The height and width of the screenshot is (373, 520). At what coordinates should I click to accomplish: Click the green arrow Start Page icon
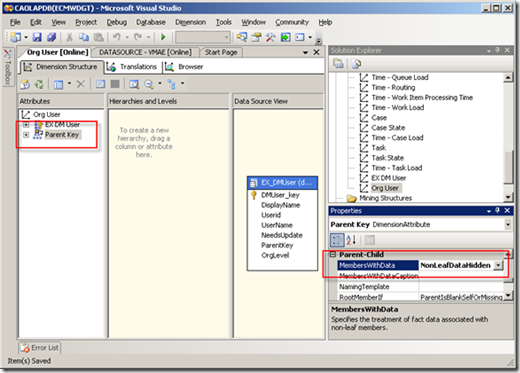(285, 37)
